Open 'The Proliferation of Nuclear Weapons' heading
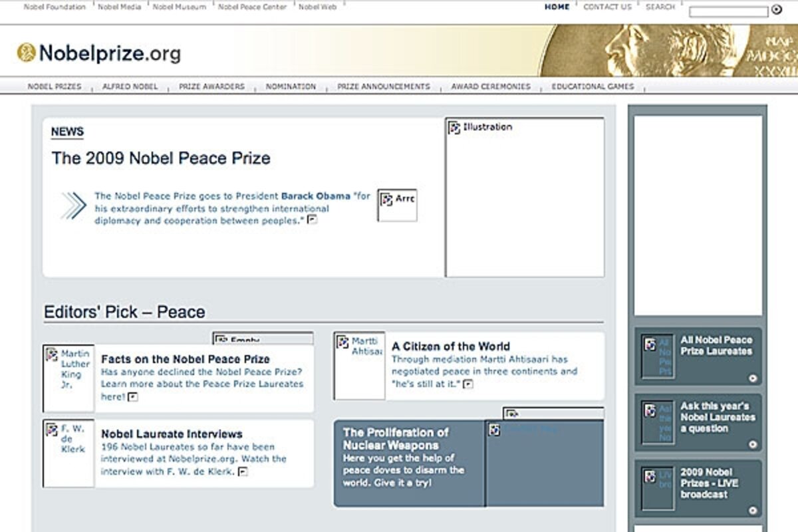The width and height of the screenshot is (798, 532). 396,439
